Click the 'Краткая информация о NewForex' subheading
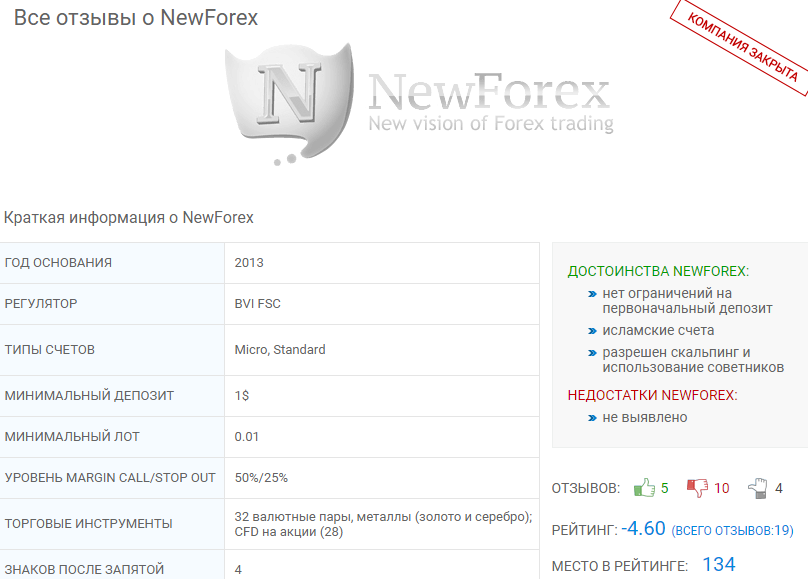This screenshot has height=579, width=808. point(128,217)
